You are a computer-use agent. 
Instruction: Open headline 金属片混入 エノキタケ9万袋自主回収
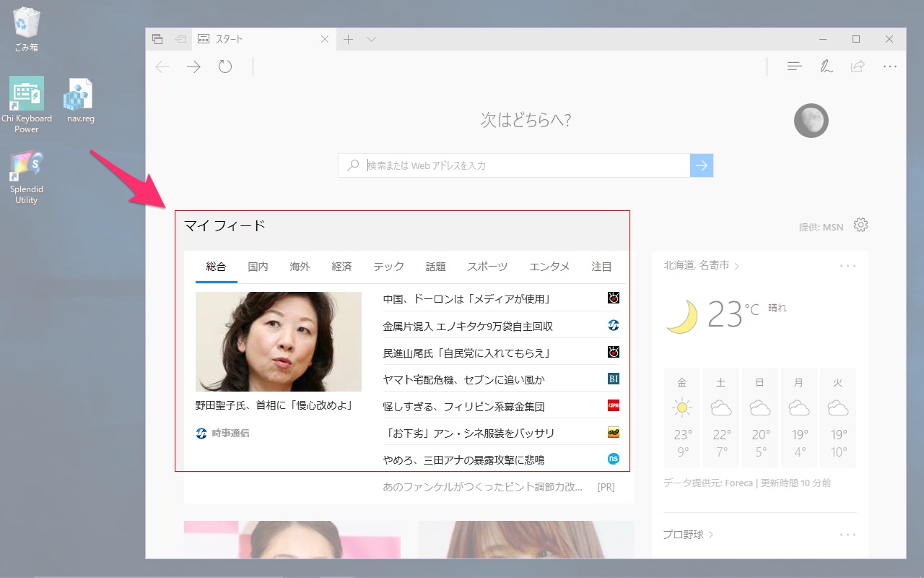coord(468,326)
